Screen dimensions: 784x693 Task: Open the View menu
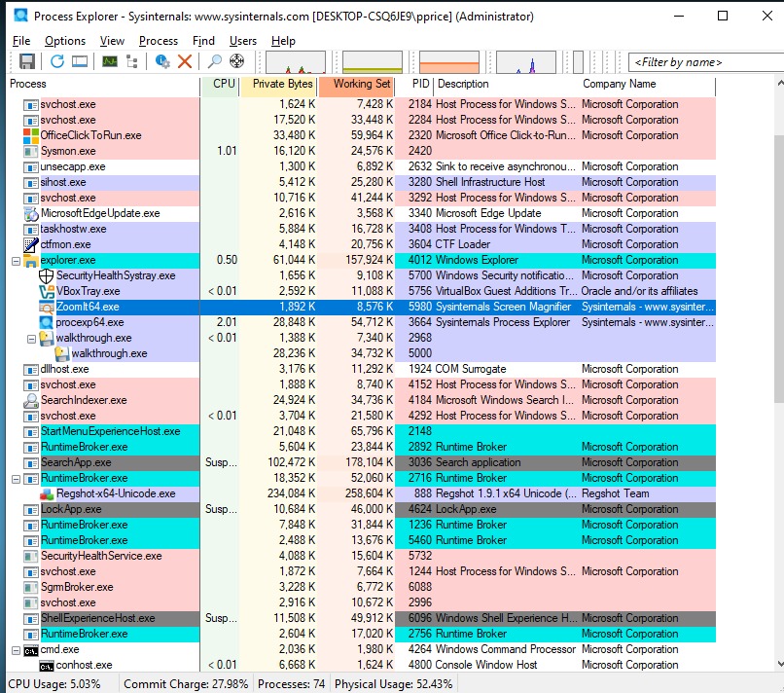pos(112,41)
